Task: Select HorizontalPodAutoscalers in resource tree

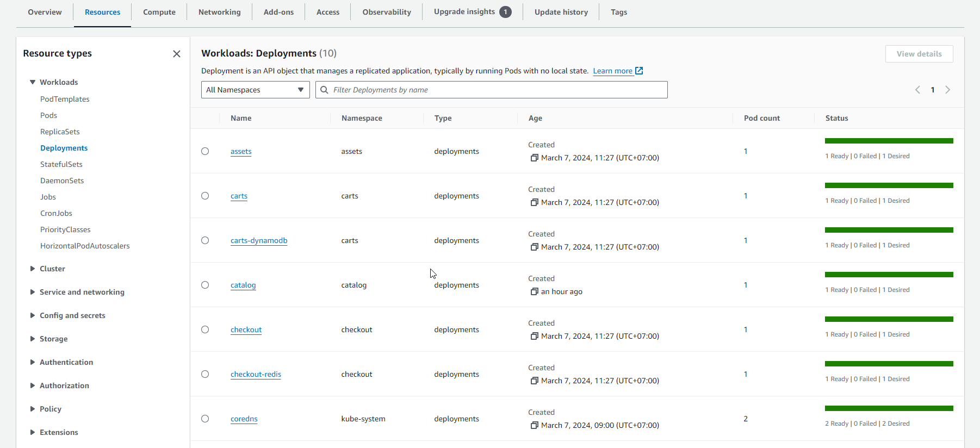Action: [85, 246]
